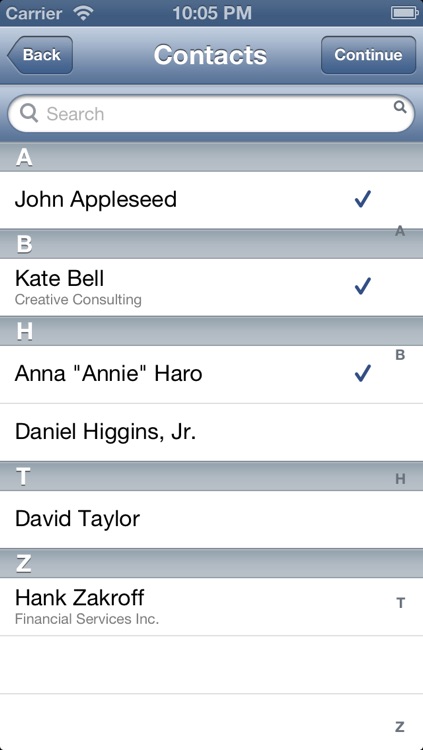Select Hank Zakroff from Financial Services Inc.
This screenshot has width=423, height=750.
(212, 607)
